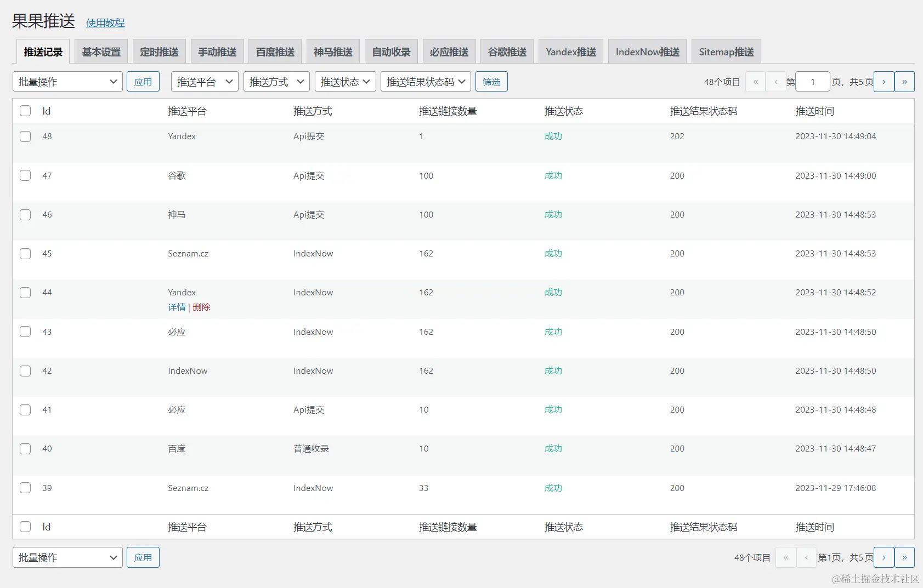Open the 推送方式 filter dropdown
The width and height of the screenshot is (923, 588).
276,82
